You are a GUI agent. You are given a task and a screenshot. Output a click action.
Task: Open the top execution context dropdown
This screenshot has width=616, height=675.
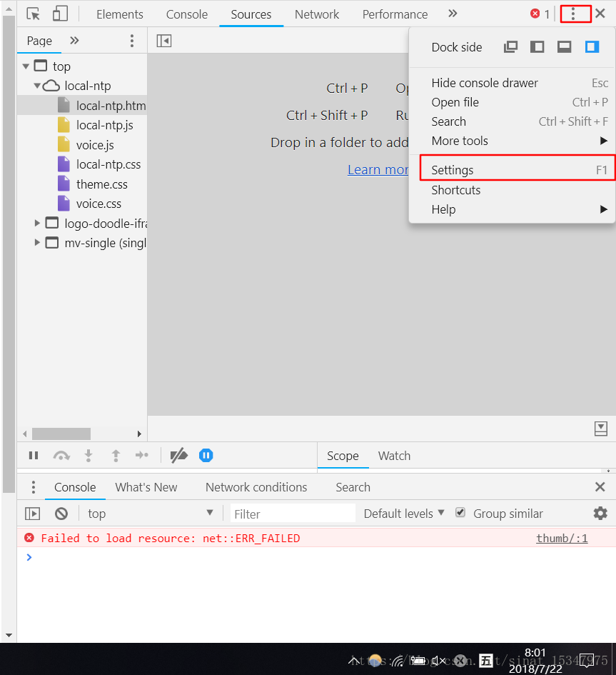tap(150, 513)
